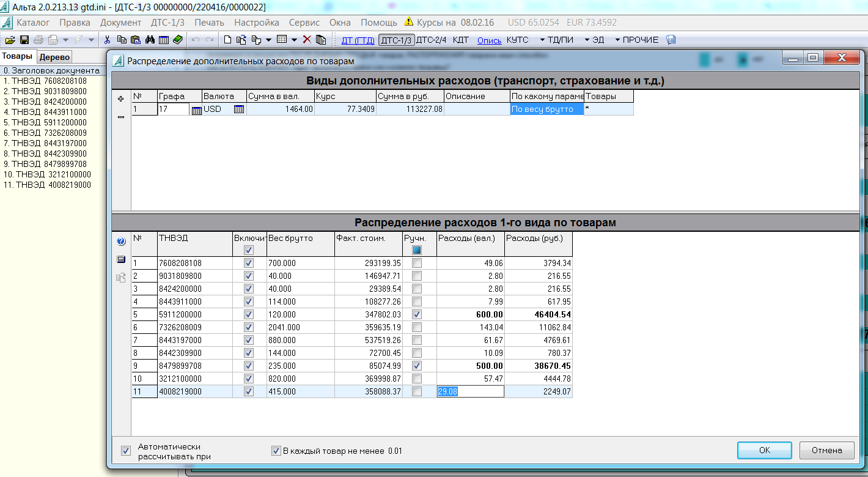Click the plus icon to add expense row

120,98
